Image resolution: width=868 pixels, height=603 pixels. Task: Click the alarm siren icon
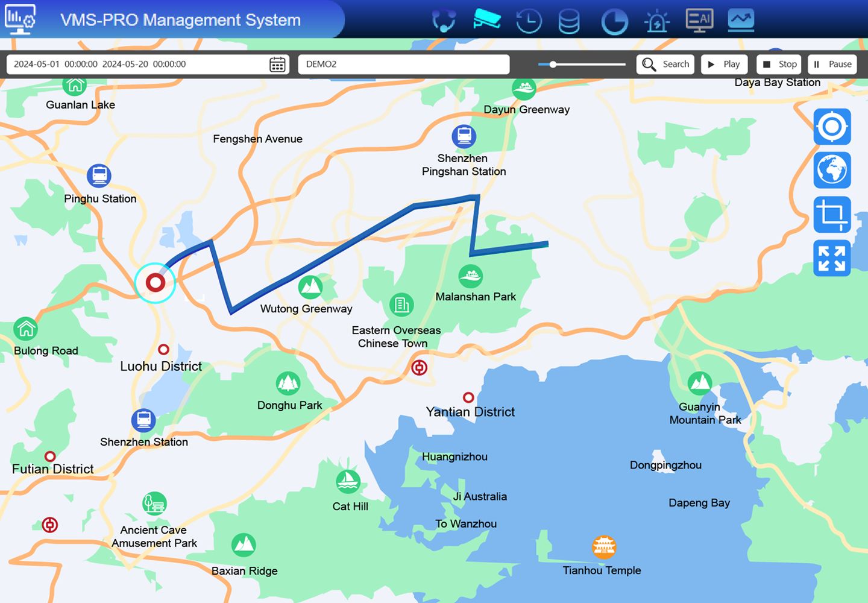click(x=657, y=19)
